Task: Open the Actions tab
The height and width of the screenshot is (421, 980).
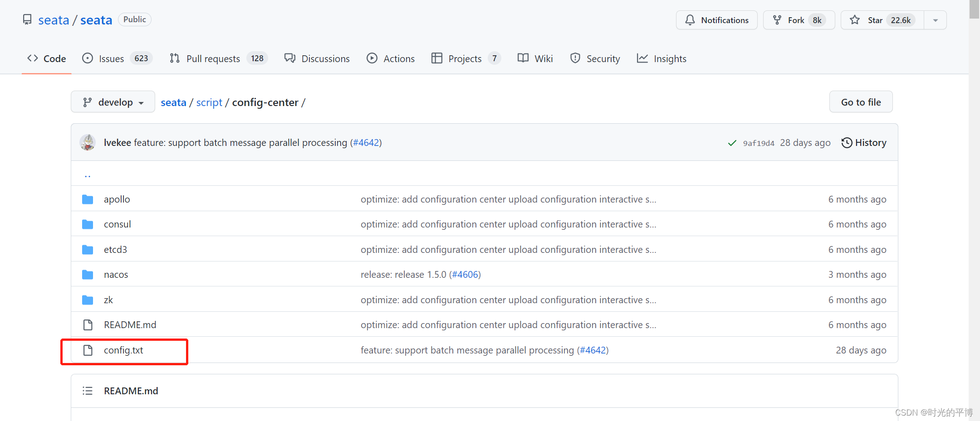Action: coord(391,58)
